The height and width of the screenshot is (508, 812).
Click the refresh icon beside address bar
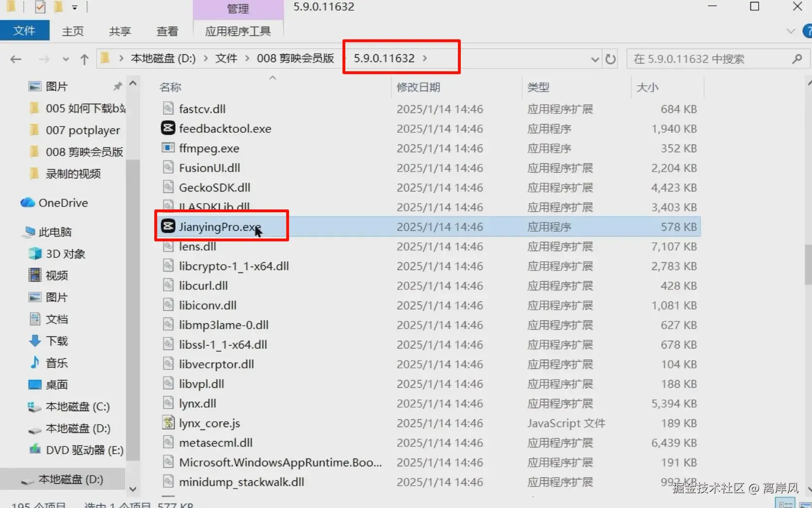coord(610,59)
